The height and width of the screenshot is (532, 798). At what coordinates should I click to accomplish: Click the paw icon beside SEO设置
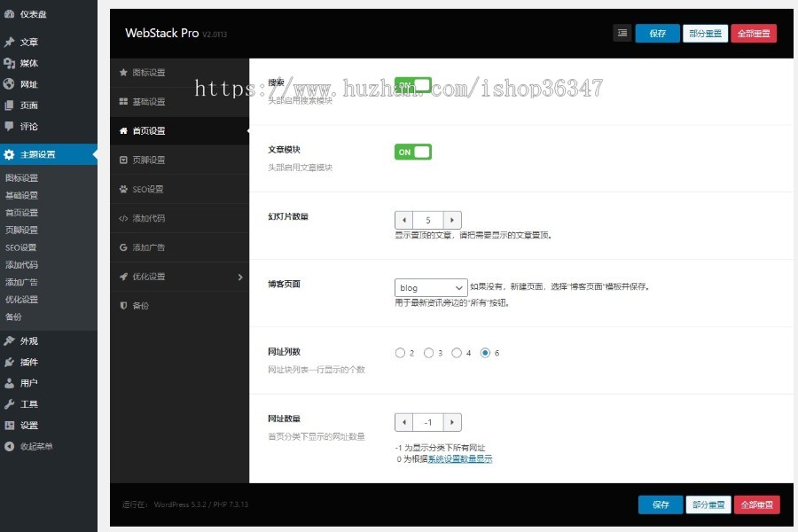pos(123,189)
